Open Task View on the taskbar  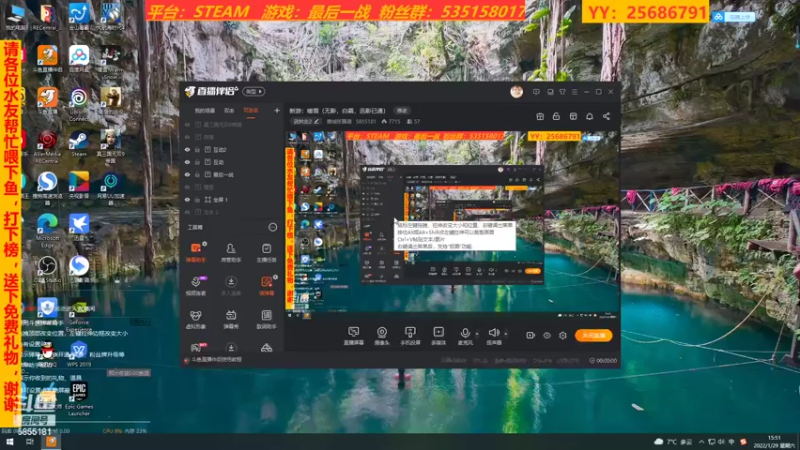30,442
